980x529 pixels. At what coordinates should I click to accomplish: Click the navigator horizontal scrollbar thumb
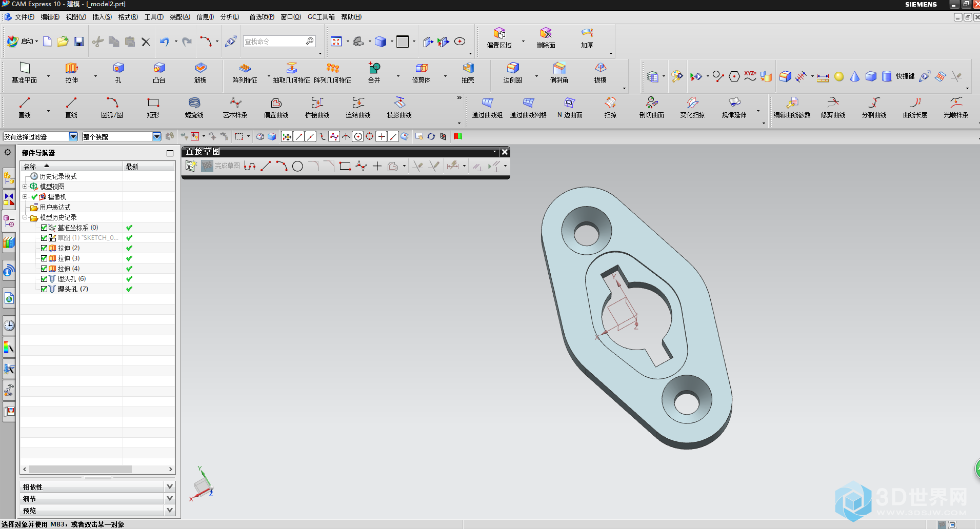point(81,469)
